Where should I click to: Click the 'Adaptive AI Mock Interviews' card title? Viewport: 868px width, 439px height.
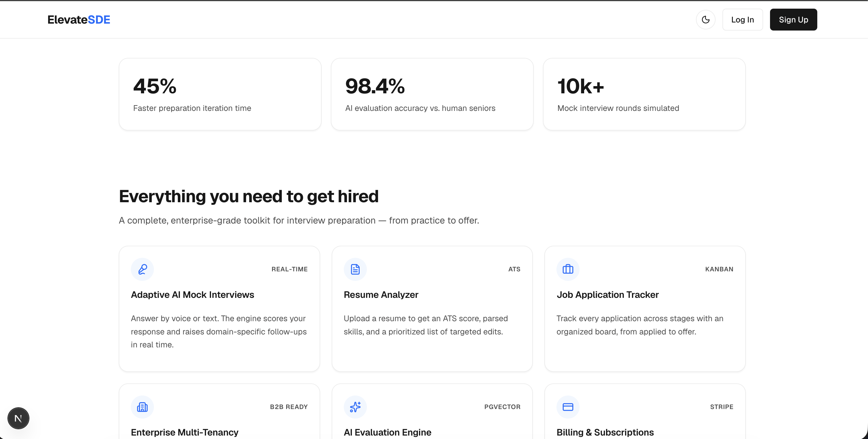point(193,295)
